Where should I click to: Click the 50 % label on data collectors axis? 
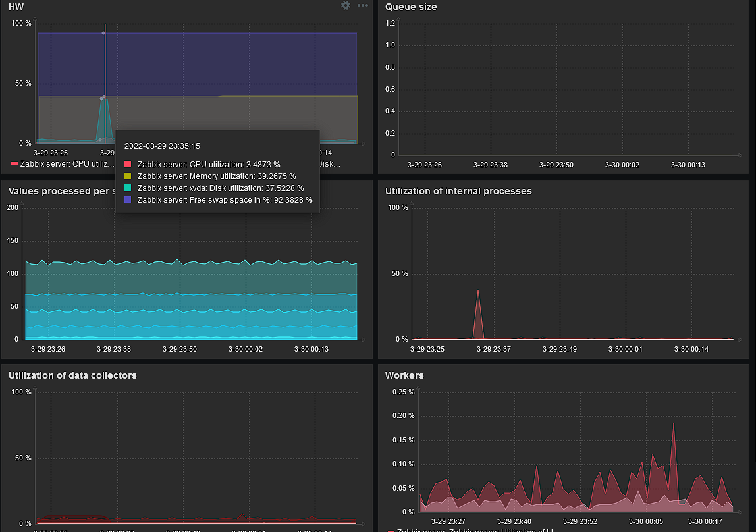coord(23,458)
